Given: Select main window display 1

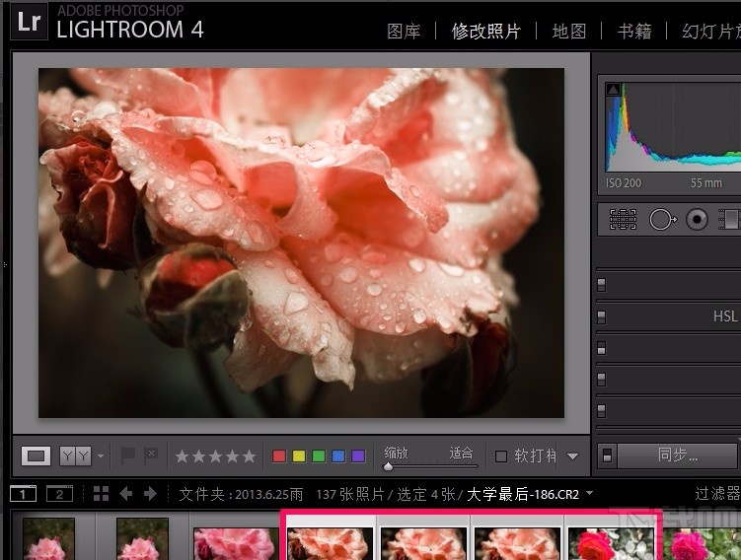Looking at the screenshot, I should [x=23, y=494].
